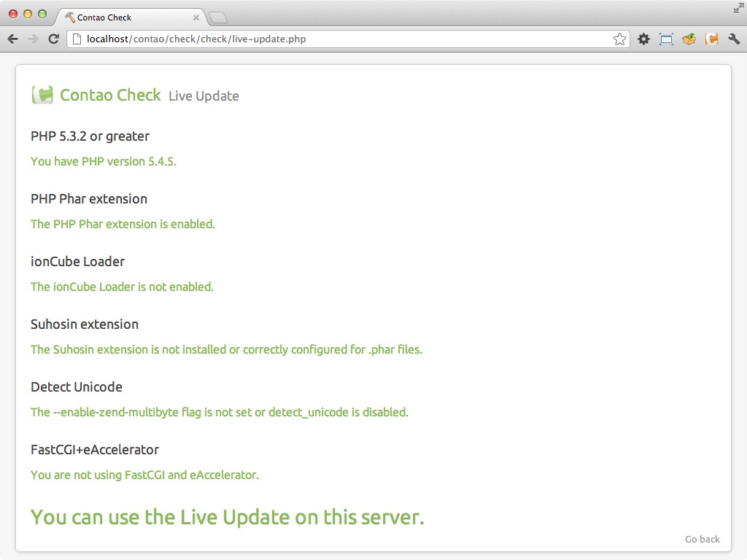Screen dimensions: 747x560
Task: Click the green box extension icon
Action: (x=689, y=39)
